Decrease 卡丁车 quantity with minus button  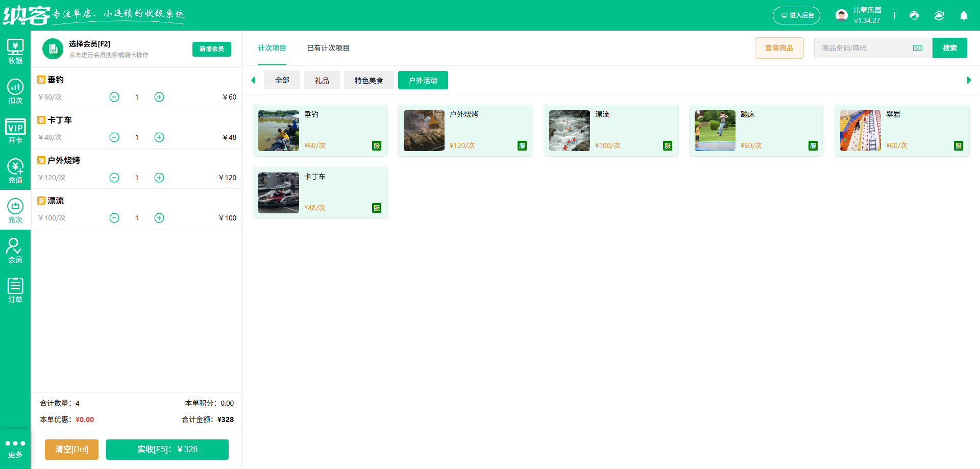(114, 137)
